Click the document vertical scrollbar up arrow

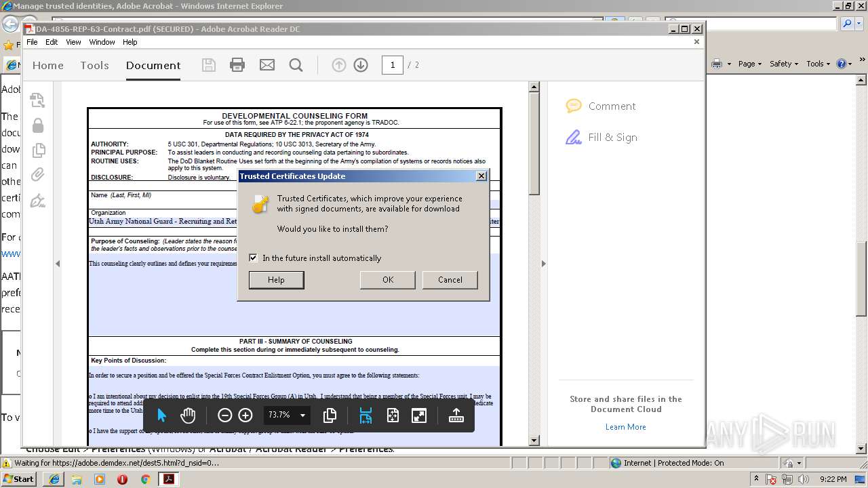pos(534,87)
